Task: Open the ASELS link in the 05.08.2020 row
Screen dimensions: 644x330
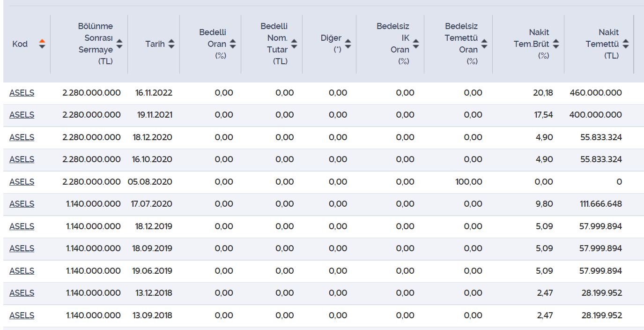Action: tap(22, 182)
